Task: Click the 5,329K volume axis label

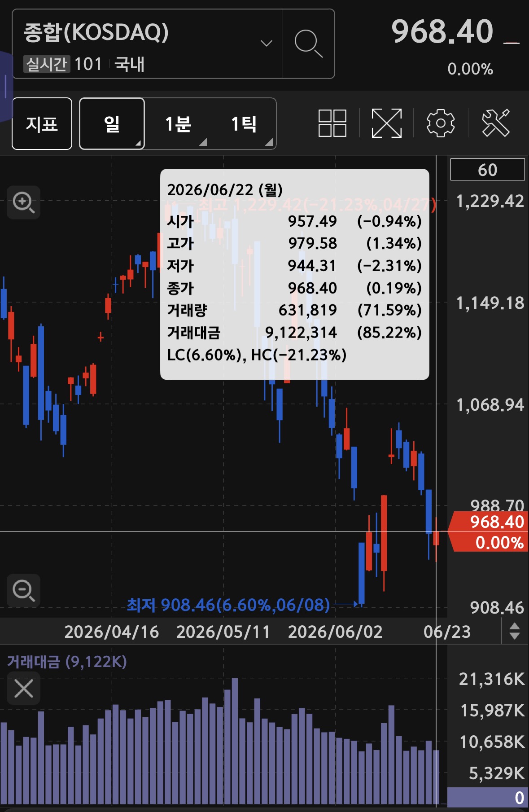Action: (496, 773)
